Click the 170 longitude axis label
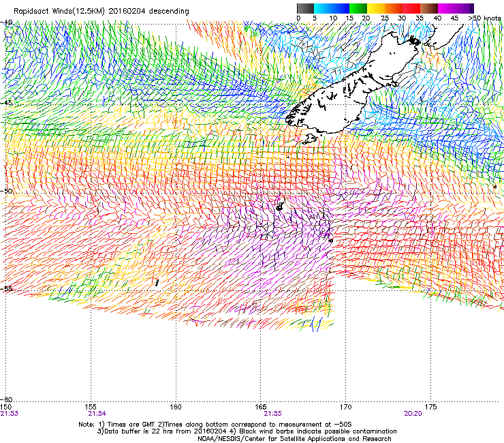Image resolution: width=504 pixels, height=443 pixels. (345, 407)
